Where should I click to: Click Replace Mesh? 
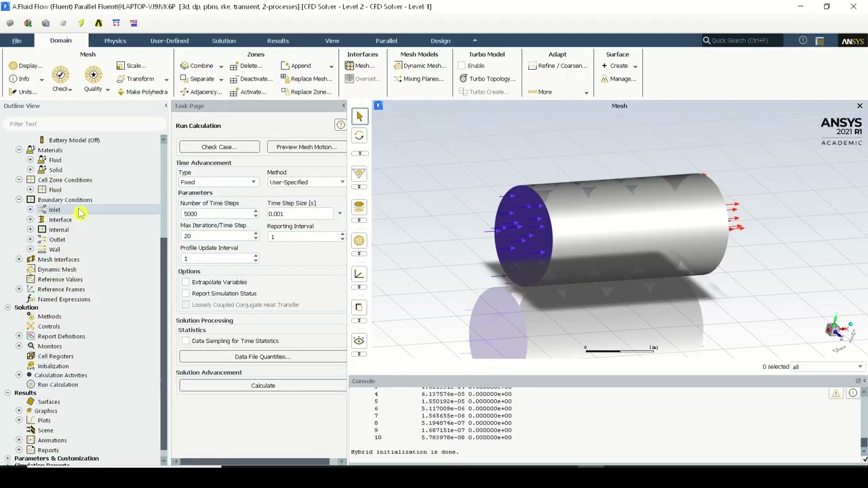click(x=307, y=79)
